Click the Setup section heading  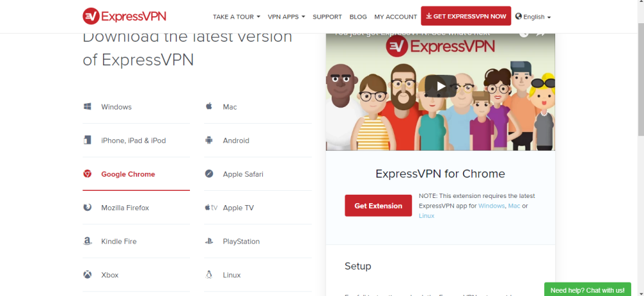[x=357, y=266]
